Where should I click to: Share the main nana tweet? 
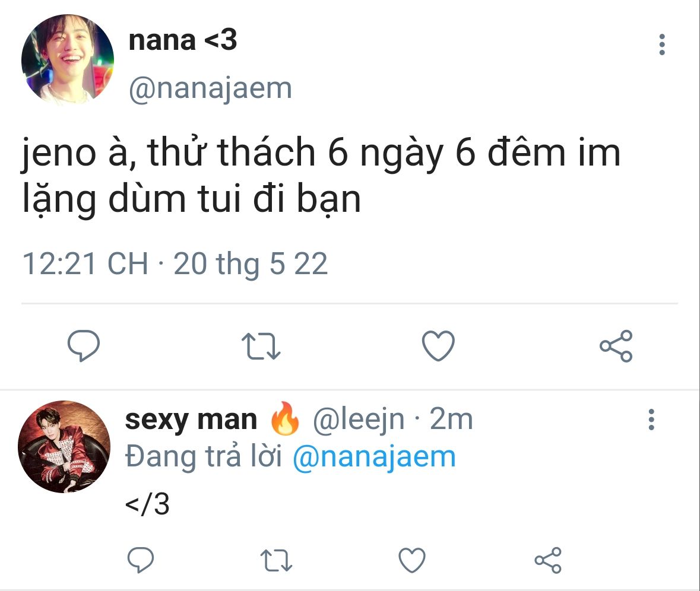click(616, 346)
